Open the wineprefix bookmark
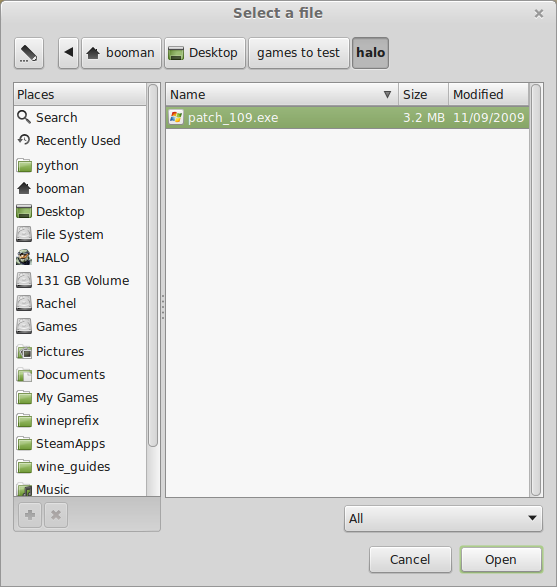Image resolution: width=557 pixels, height=587 pixels. click(80, 420)
